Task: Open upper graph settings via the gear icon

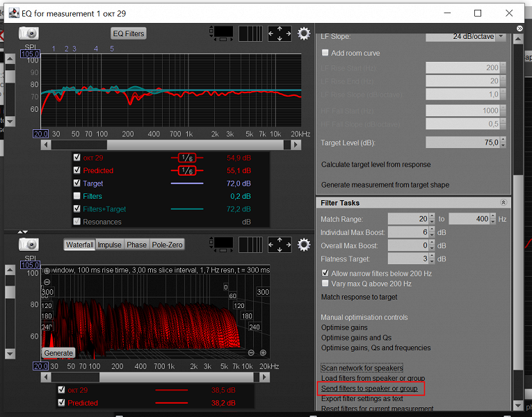Action: pyautogui.click(x=304, y=33)
